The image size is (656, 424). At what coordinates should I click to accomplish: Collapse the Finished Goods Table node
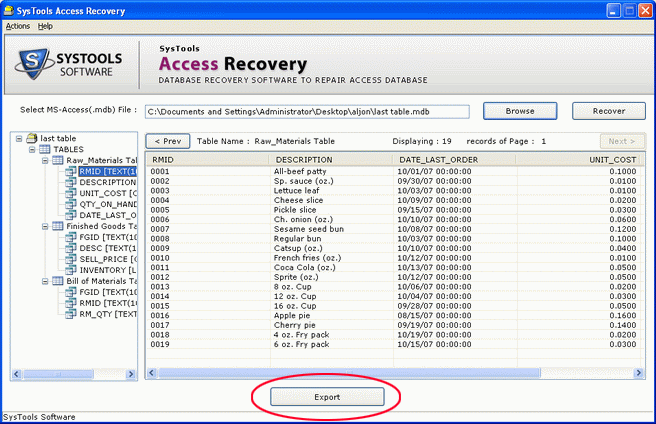pos(45,226)
